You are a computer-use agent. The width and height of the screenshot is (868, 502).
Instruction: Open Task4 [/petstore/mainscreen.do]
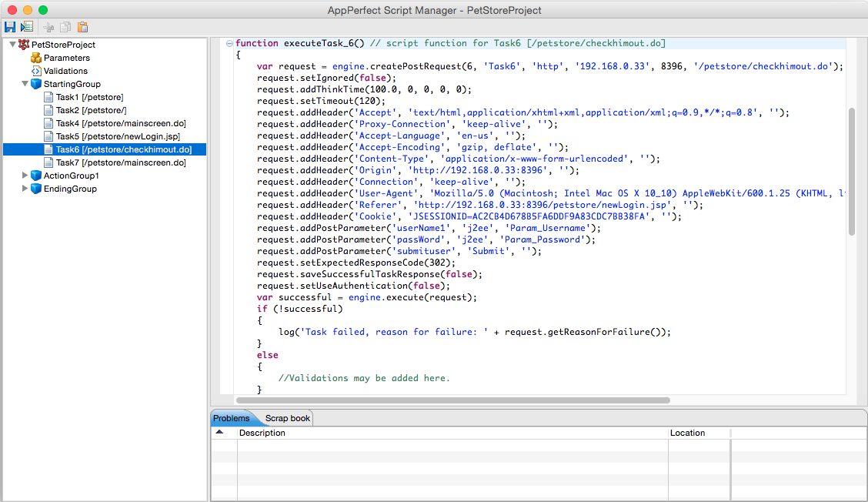coord(121,123)
